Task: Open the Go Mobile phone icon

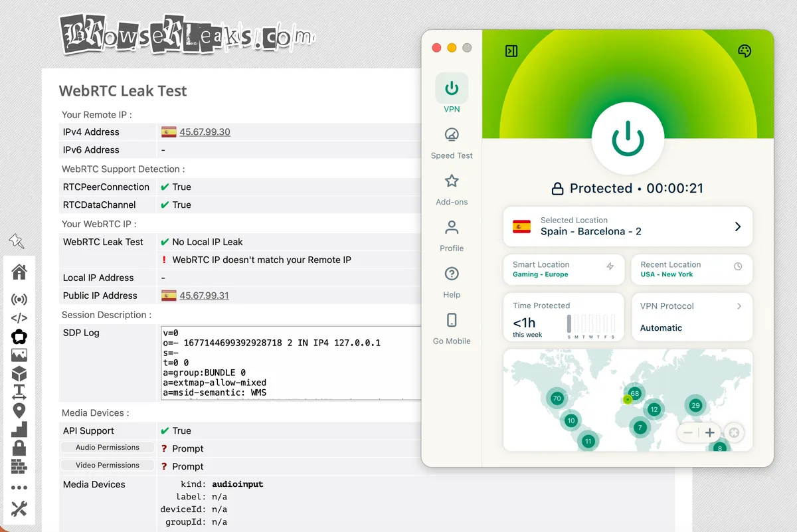Action: [x=452, y=329]
